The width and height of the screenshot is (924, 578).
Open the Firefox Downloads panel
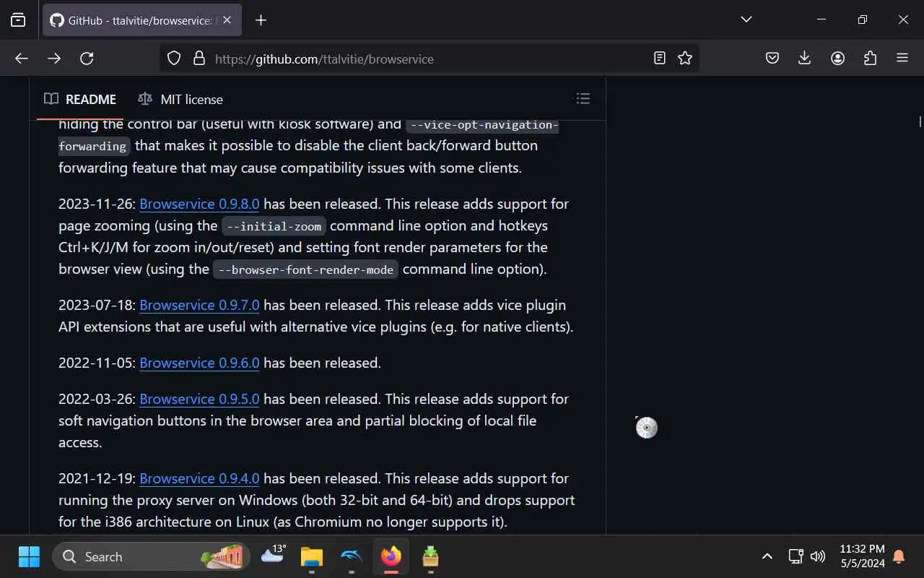(x=805, y=59)
